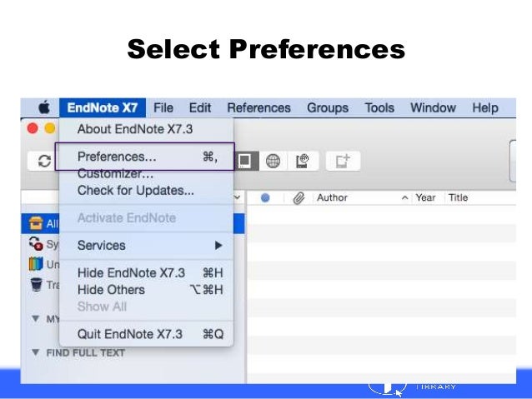The image size is (532, 399).
Task: Collapse the My Groups section triangle
Action: 35,319
